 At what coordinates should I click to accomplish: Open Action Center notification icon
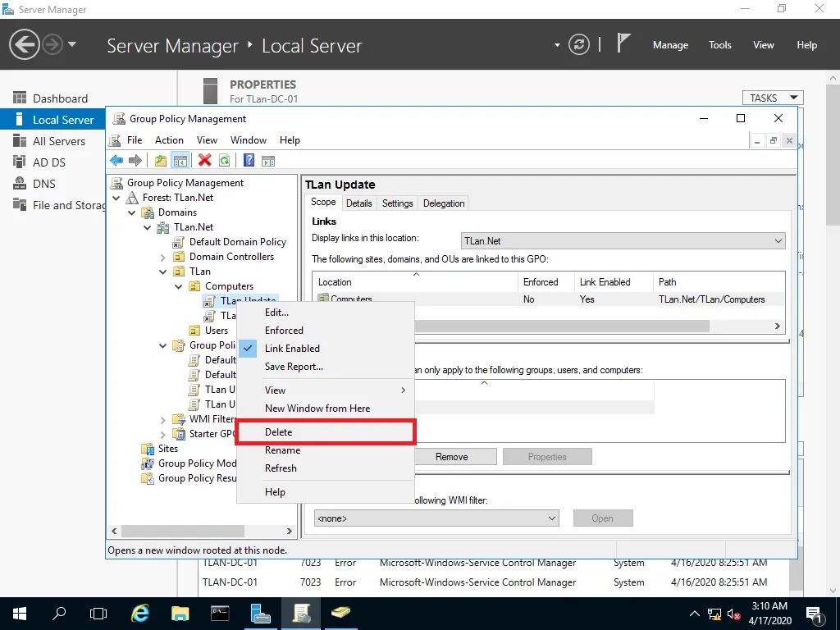click(815, 614)
